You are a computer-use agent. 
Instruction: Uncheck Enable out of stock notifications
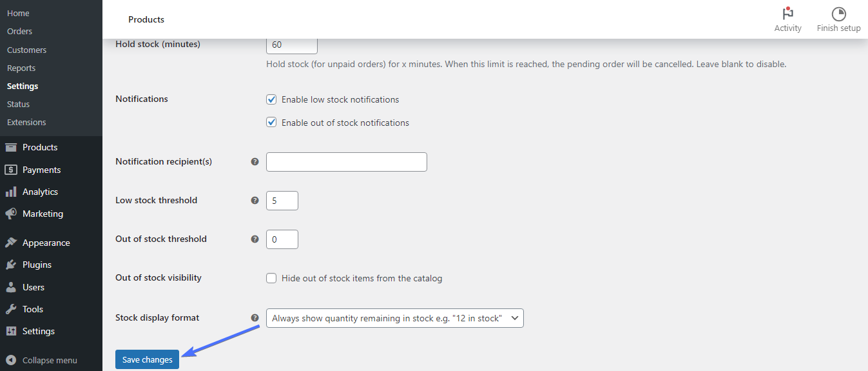(271, 123)
